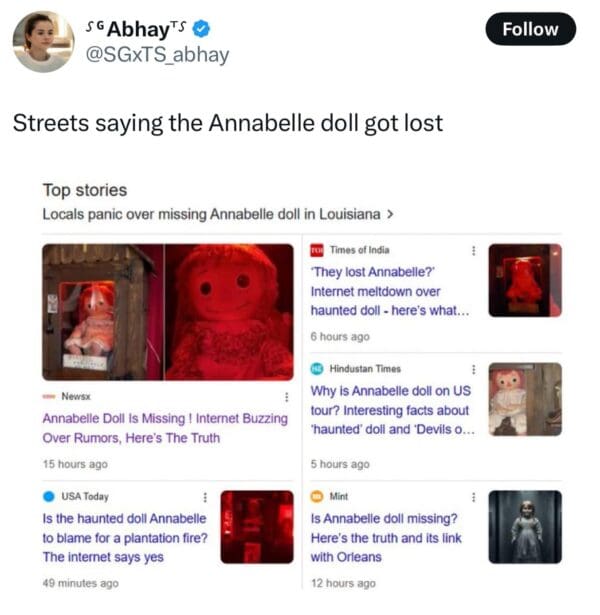Open 'Why is Annabelle doll on US tour?' headline

click(393, 410)
